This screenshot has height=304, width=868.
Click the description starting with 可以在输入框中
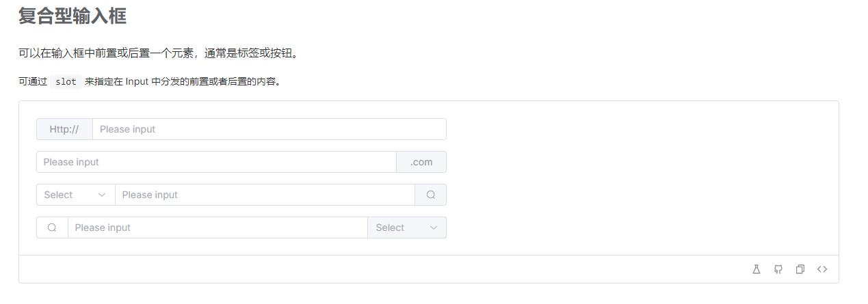pos(159,53)
